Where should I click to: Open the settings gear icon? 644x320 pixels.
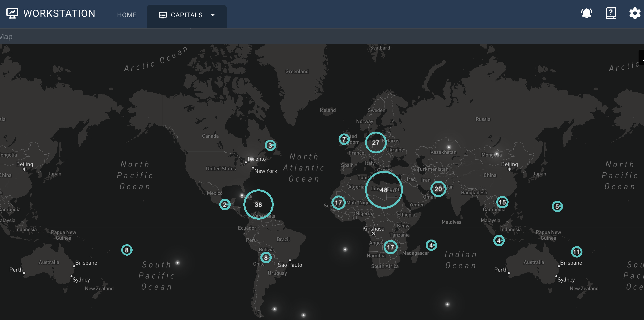tap(635, 13)
